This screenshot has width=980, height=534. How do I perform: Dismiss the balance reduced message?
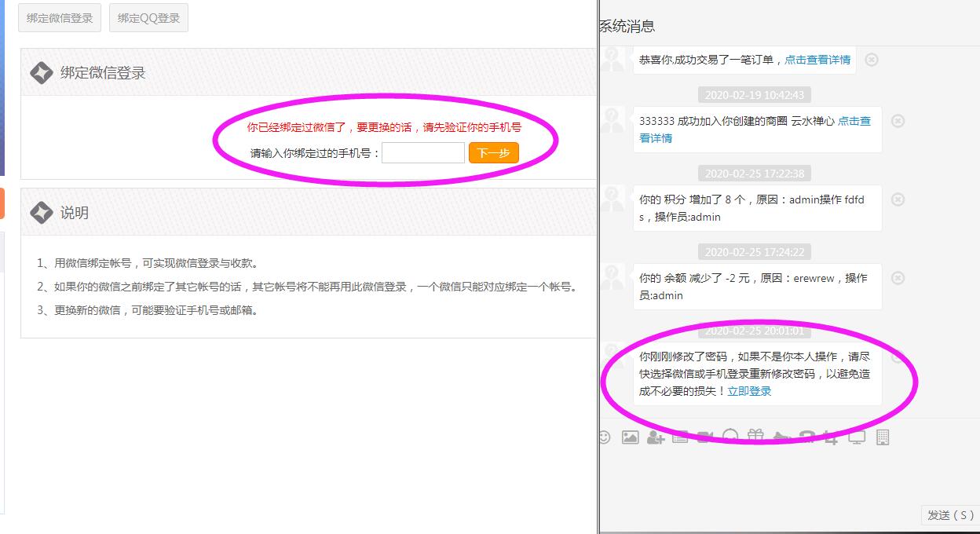[x=898, y=278]
